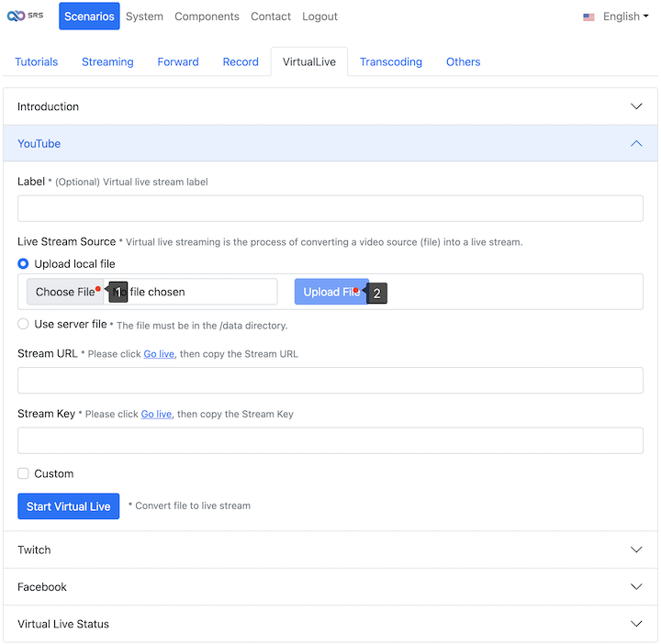661x644 pixels.
Task: Switch to the Others tab
Action: [x=463, y=61]
